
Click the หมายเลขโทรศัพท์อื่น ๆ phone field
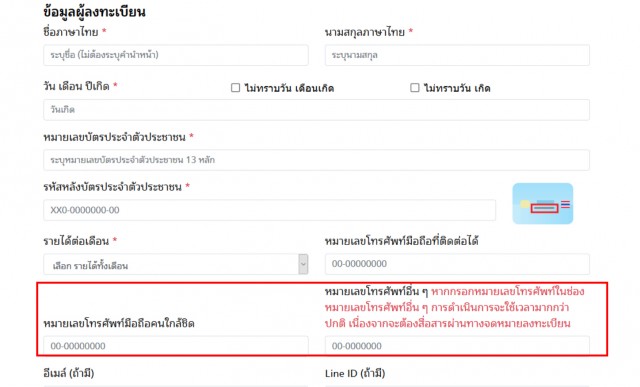(457, 345)
